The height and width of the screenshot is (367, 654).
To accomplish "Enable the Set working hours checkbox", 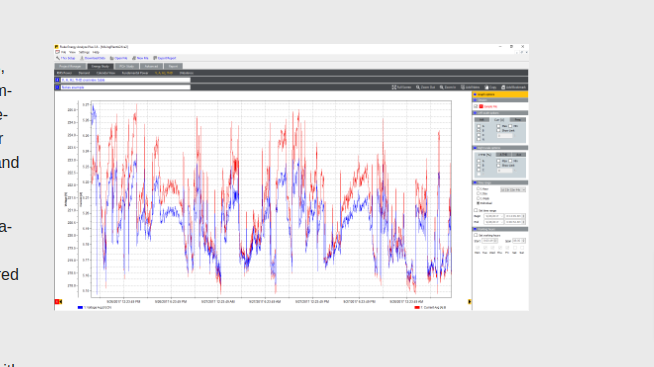I will point(476,235).
